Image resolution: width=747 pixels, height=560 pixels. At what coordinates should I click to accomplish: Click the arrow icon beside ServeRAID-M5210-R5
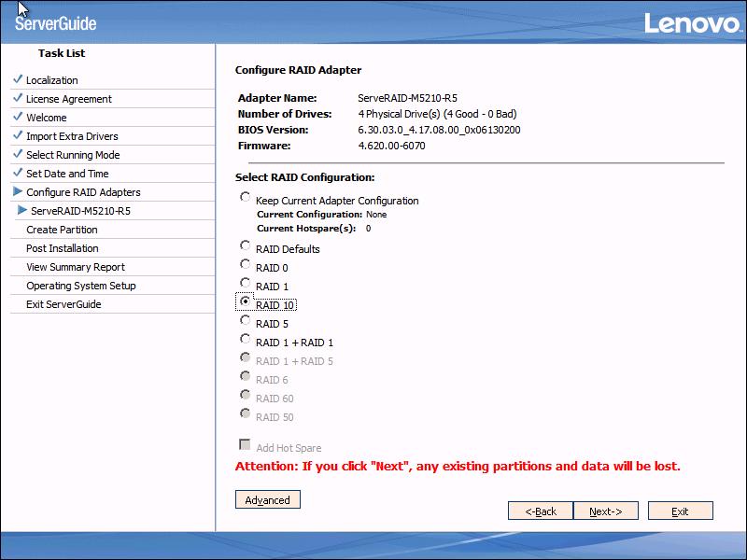coord(22,210)
